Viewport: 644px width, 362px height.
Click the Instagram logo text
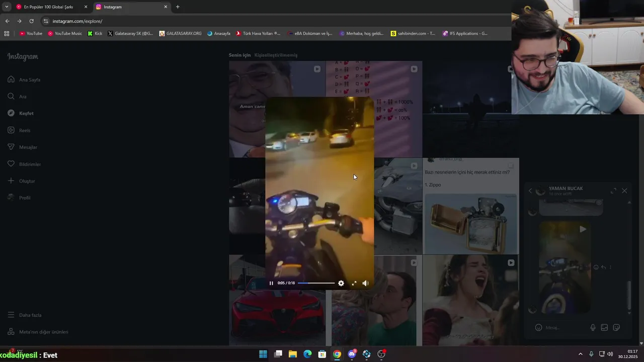(23, 56)
